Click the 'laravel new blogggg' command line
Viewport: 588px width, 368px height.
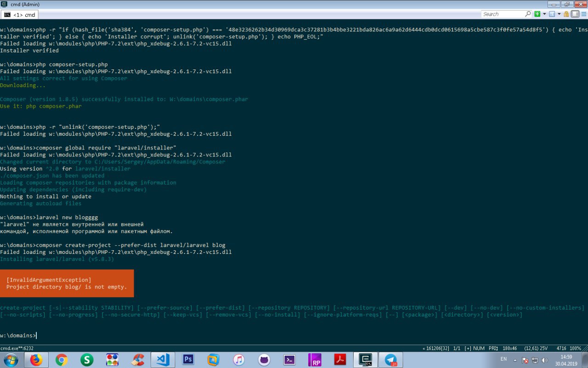49,217
